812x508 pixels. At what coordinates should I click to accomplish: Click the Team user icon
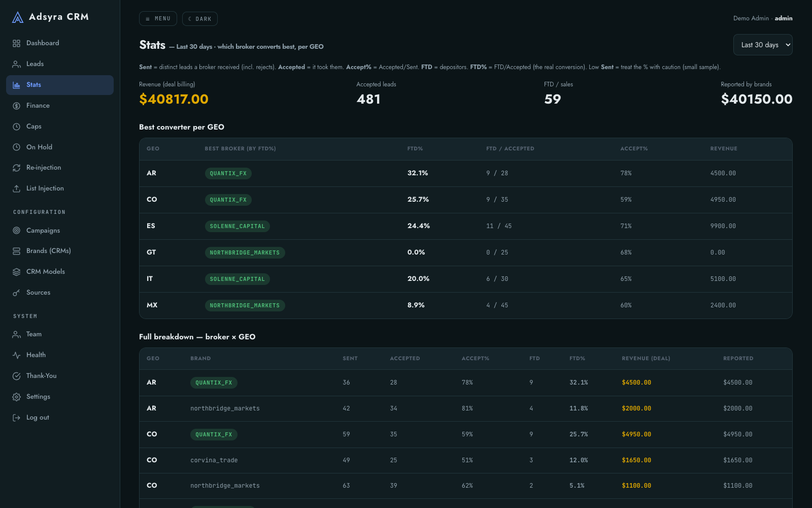pos(16,334)
